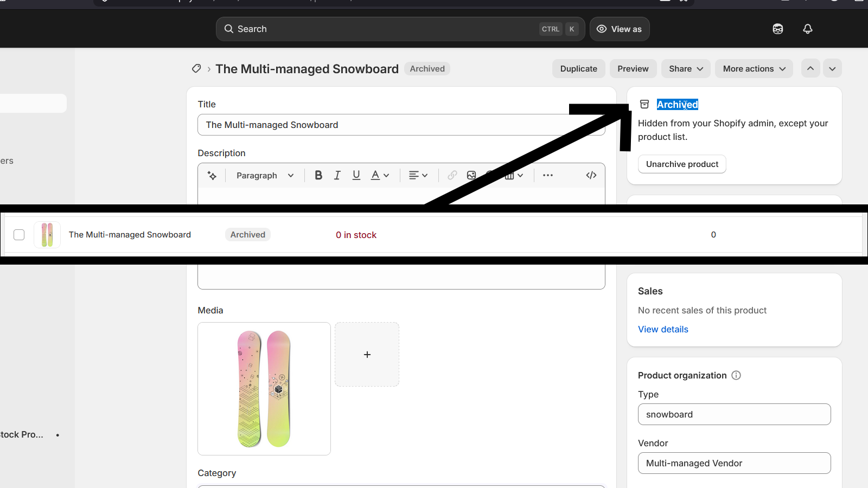Click the product tag breadcrumb icon
This screenshot has height=488, width=868.
(x=196, y=69)
